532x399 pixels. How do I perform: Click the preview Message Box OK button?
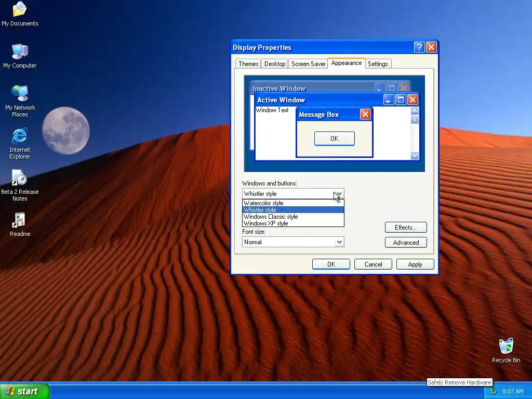(x=334, y=138)
